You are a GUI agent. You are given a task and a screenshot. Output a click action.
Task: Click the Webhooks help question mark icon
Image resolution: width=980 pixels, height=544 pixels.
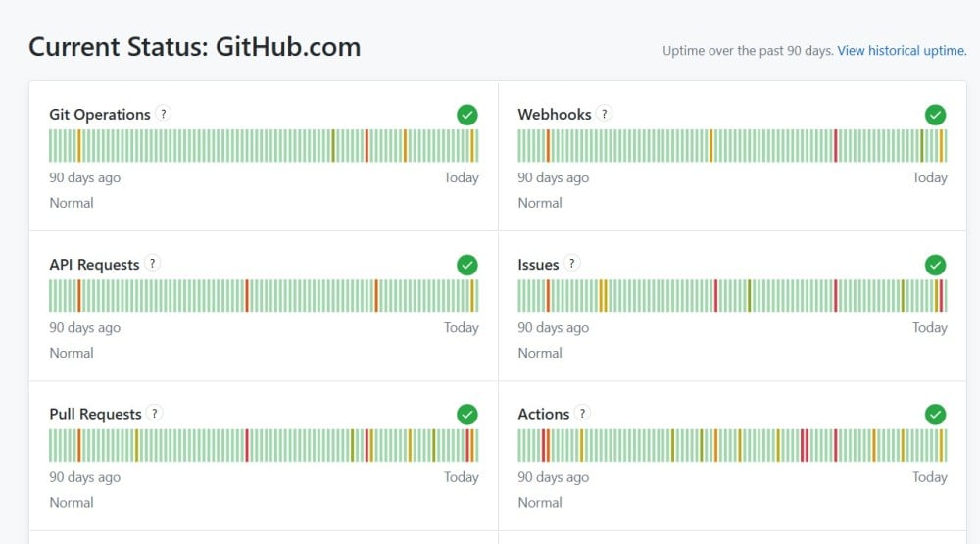[x=605, y=114]
